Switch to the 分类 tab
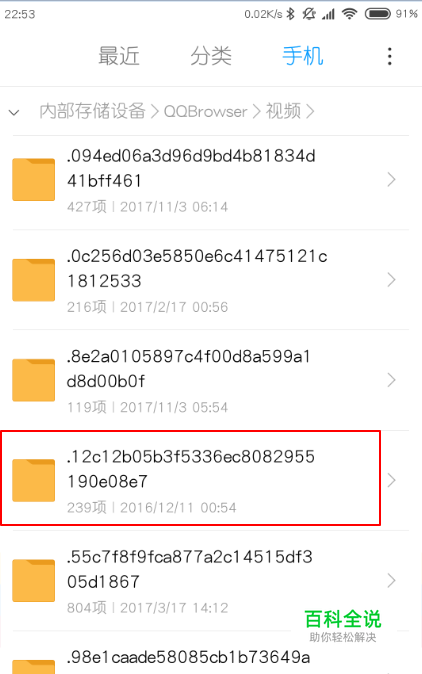This screenshot has width=422, height=674. (x=211, y=56)
